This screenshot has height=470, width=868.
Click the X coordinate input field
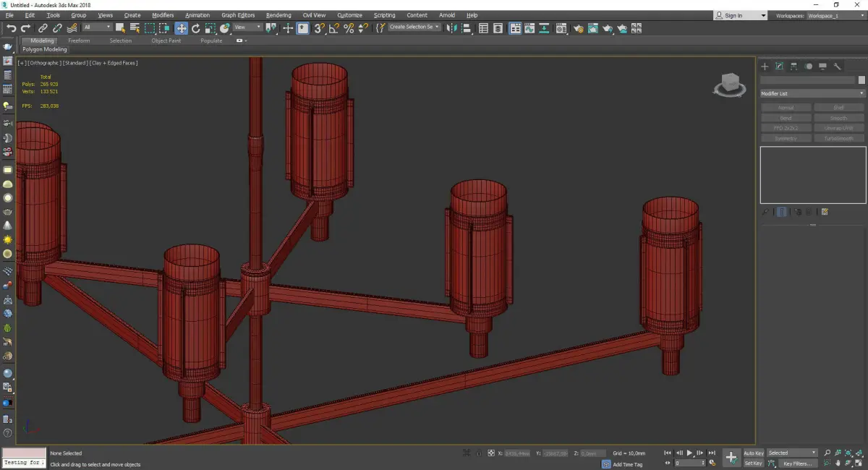517,453
